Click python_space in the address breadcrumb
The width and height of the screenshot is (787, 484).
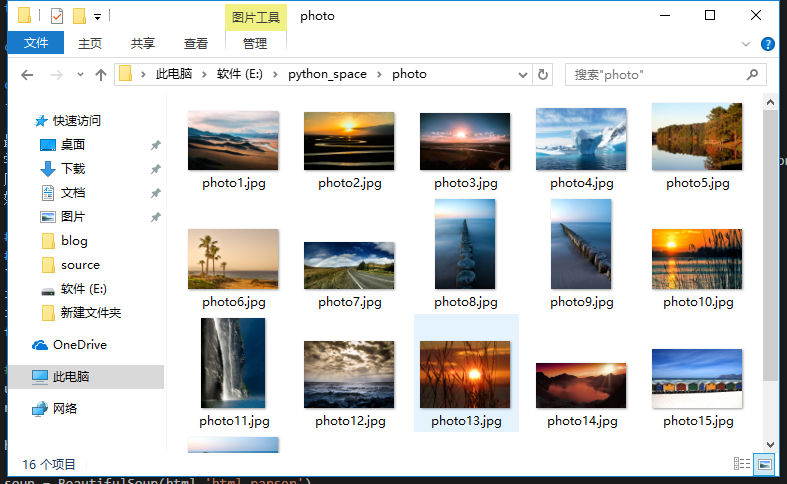pyautogui.click(x=327, y=74)
